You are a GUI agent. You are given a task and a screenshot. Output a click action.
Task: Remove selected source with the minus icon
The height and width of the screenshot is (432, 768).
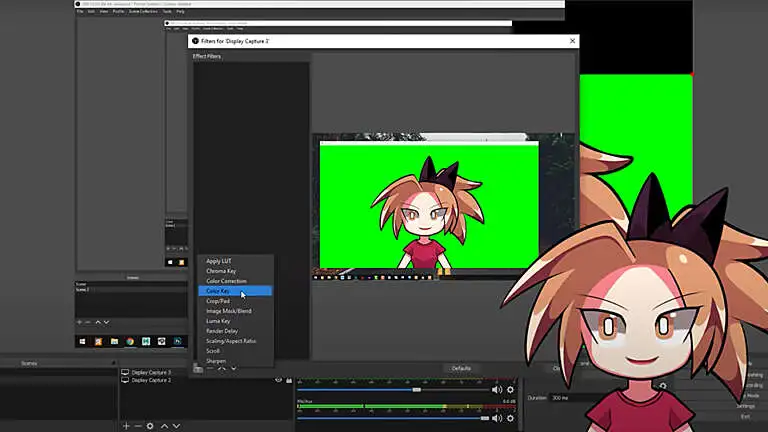tap(138, 426)
